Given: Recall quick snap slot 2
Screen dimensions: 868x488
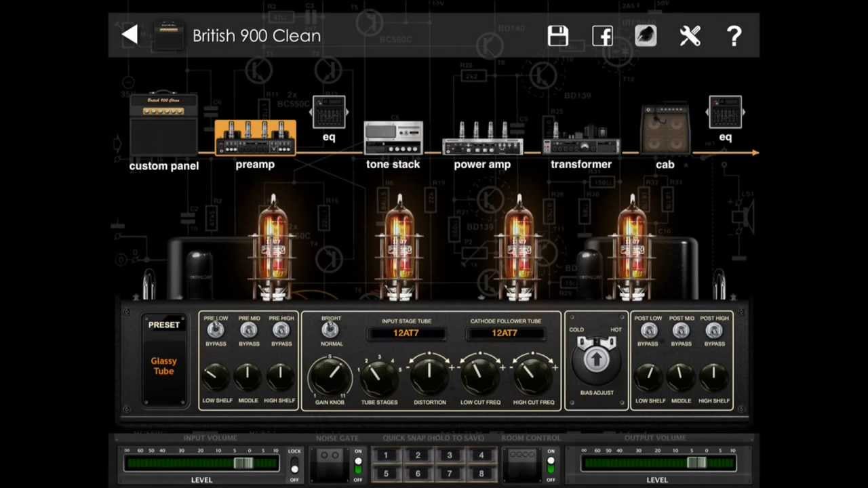Looking at the screenshot, I should pyautogui.click(x=418, y=455).
